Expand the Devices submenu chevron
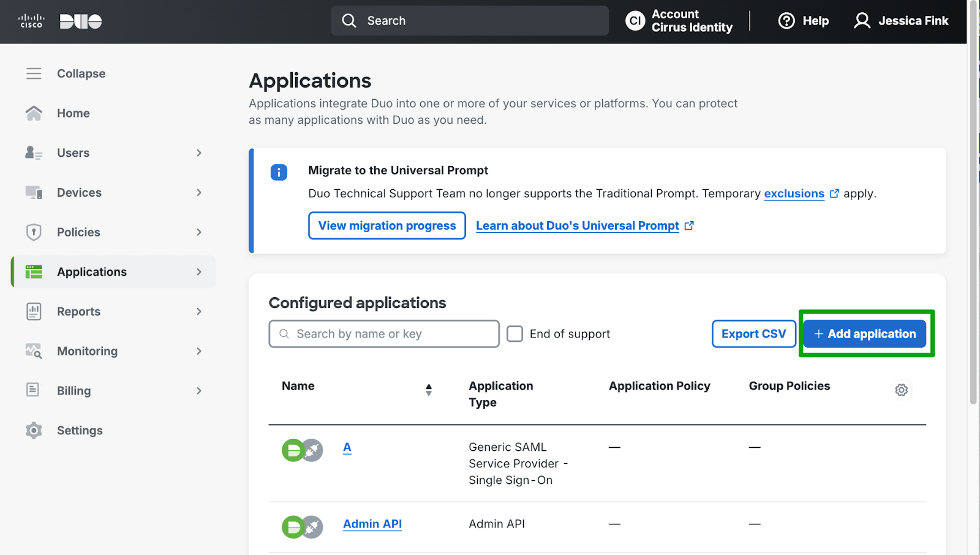The image size is (980, 555). pos(199,192)
